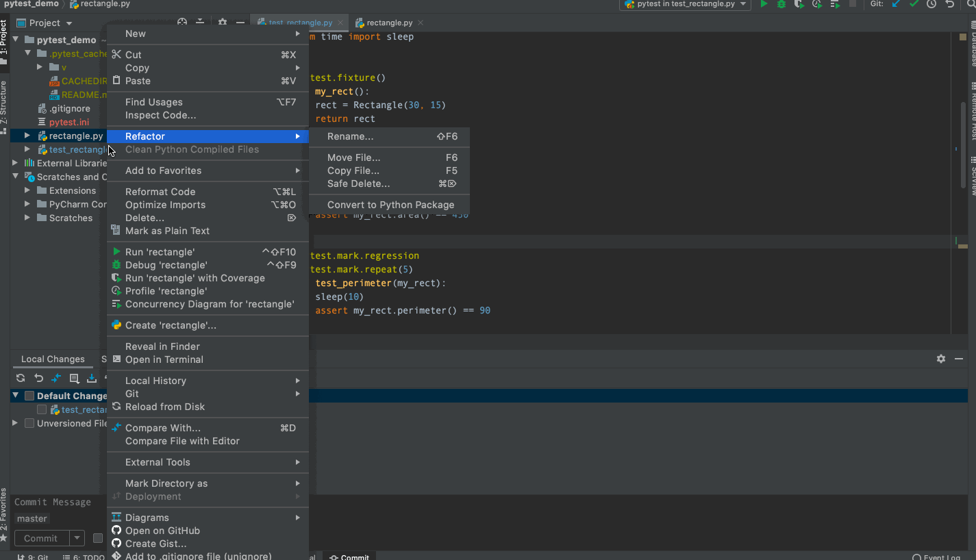The width and height of the screenshot is (976, 560).
Task: Tick the Default Changelist checkbox
Action: pos(29,396)
